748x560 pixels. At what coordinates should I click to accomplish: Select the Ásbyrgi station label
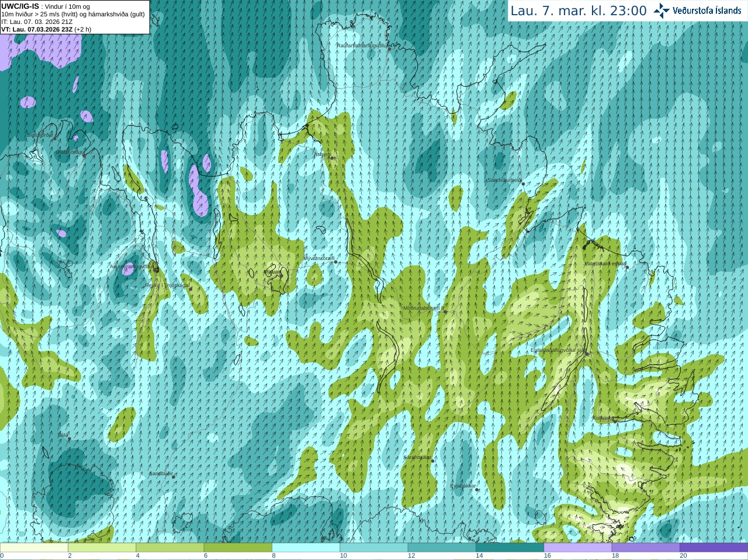[x=322, y=154]
